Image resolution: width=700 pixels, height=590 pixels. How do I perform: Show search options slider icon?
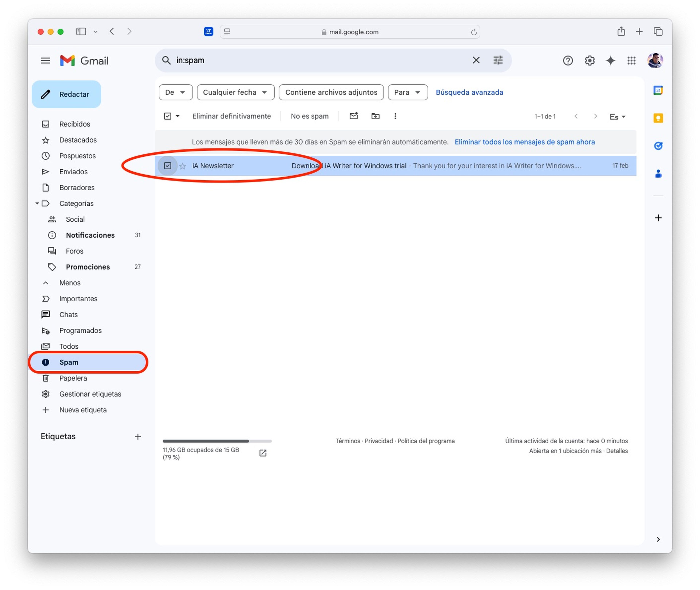click(498, 60)
